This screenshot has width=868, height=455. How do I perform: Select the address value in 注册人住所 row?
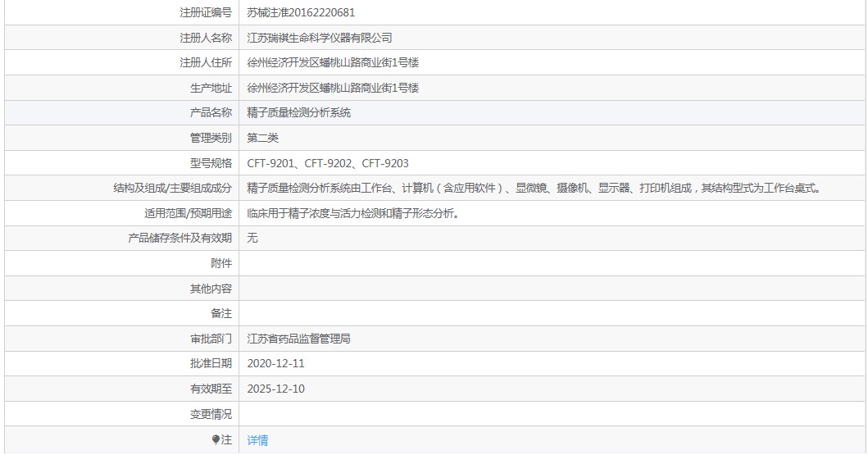333,62
